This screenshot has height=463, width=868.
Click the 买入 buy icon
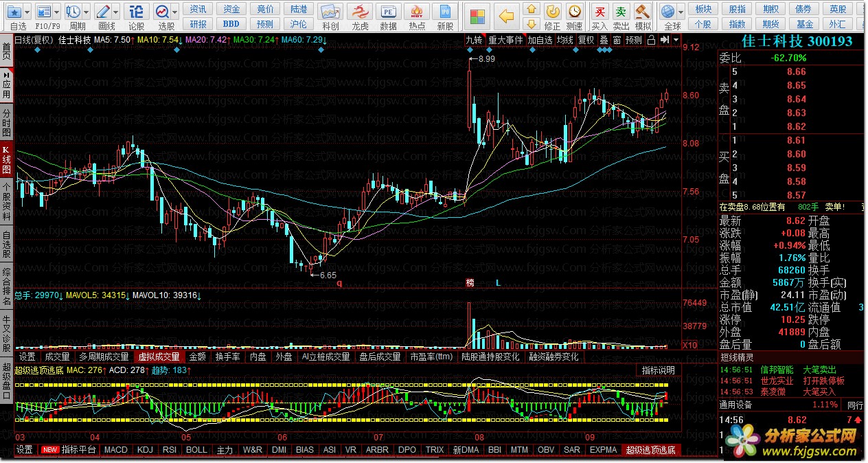(x=599, y=11)
